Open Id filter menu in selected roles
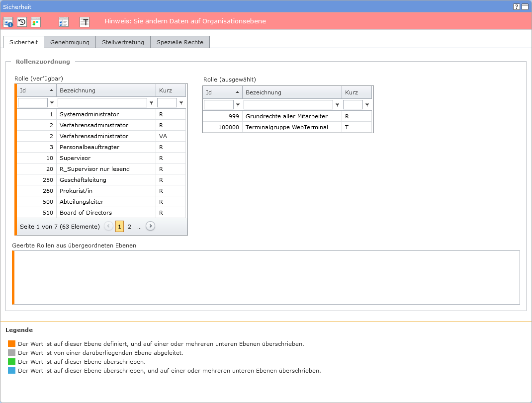The image size is (532, 403). (x=238, y=105)
